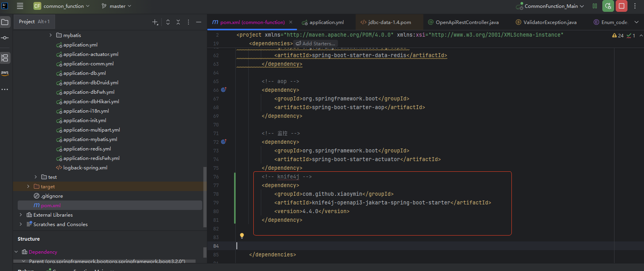Open the common_function project dropdown
644x271 pixels.
click(x=61, y=6)
